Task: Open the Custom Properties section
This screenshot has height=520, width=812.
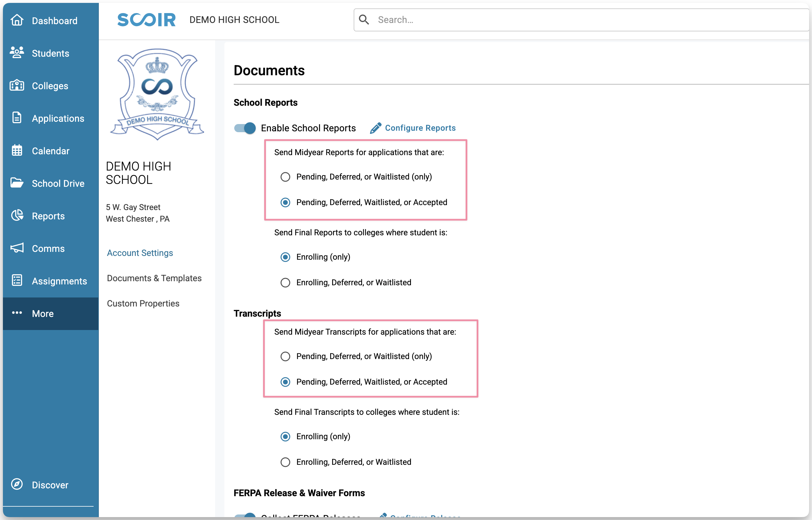Action: pos(143,304)
